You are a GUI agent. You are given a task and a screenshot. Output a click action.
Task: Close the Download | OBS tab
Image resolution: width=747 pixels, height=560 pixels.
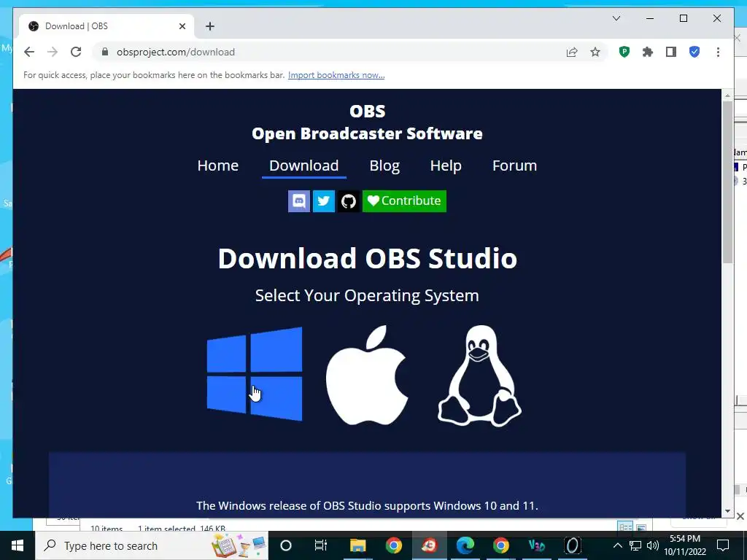pos(182,26)
